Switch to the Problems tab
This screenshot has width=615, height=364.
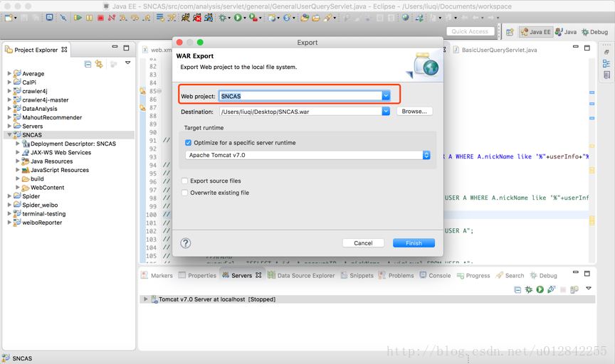[396, 275]
